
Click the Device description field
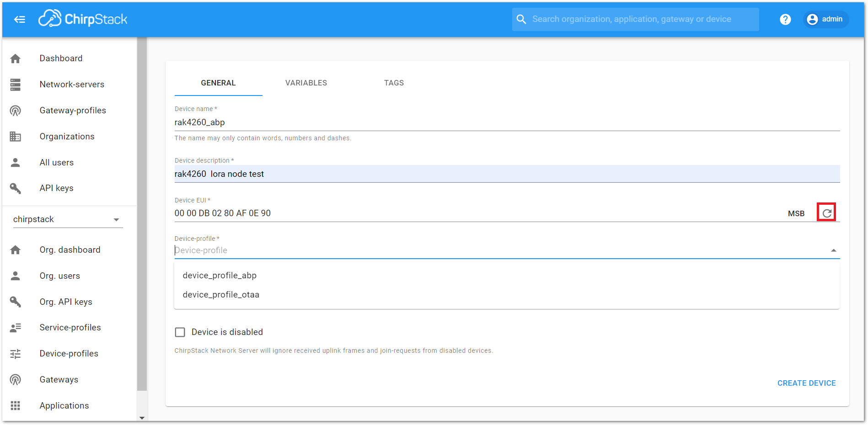coord(507,174)
